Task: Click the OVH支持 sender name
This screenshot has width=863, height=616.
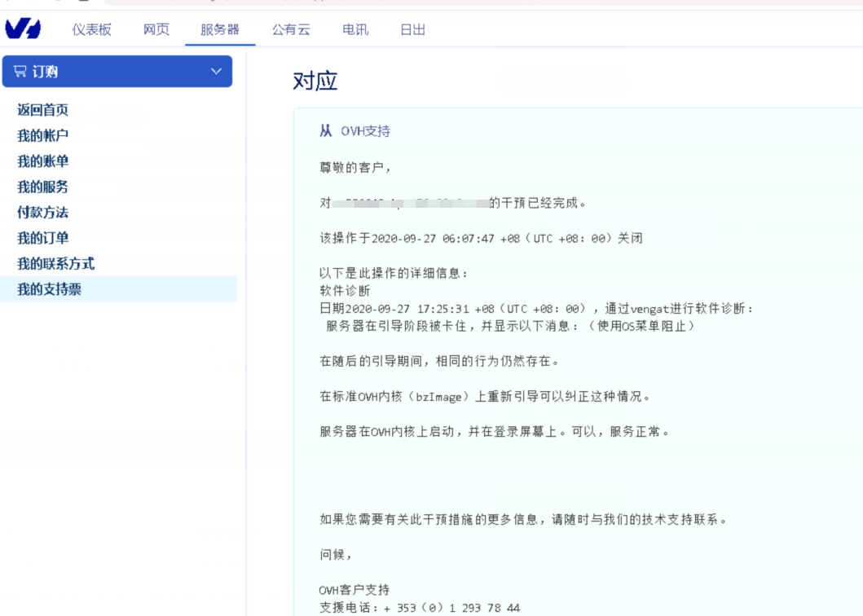Action: pos(365,131)
